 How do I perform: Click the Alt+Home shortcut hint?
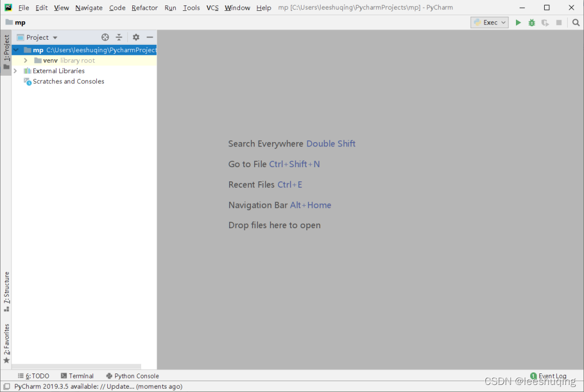coord(311,205)
